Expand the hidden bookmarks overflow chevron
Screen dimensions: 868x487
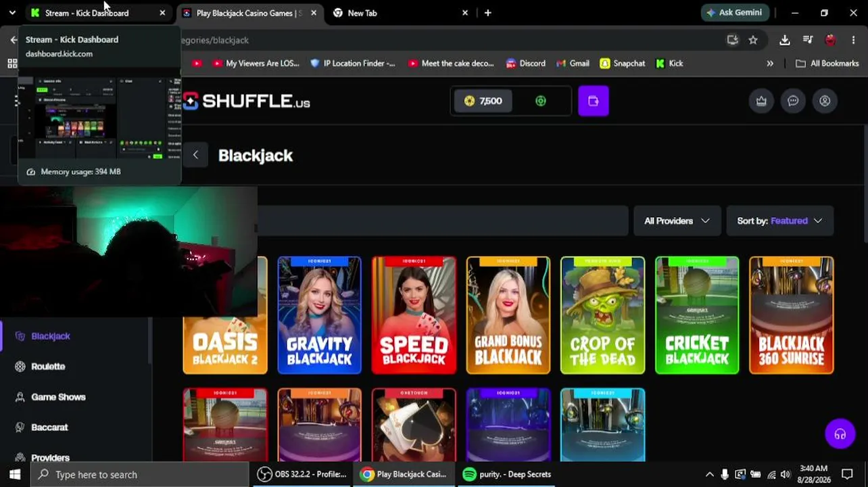[x=770, y=64]
